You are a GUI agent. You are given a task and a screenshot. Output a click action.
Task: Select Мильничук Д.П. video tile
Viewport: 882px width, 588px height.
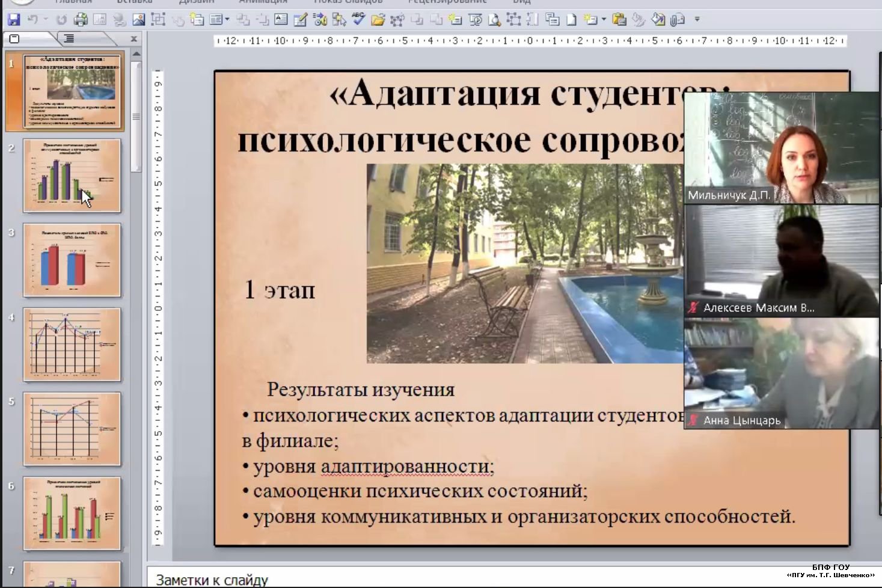[x=782, y=147]
